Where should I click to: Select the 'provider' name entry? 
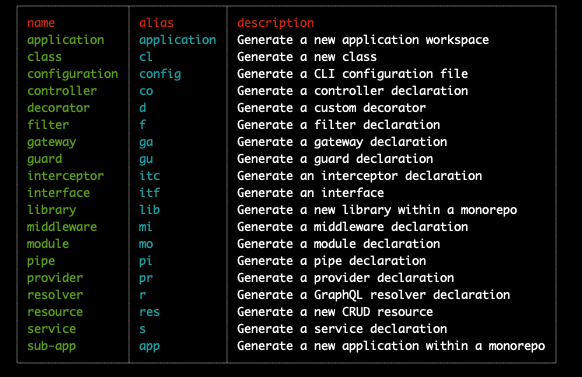click(x=55, y=278)
